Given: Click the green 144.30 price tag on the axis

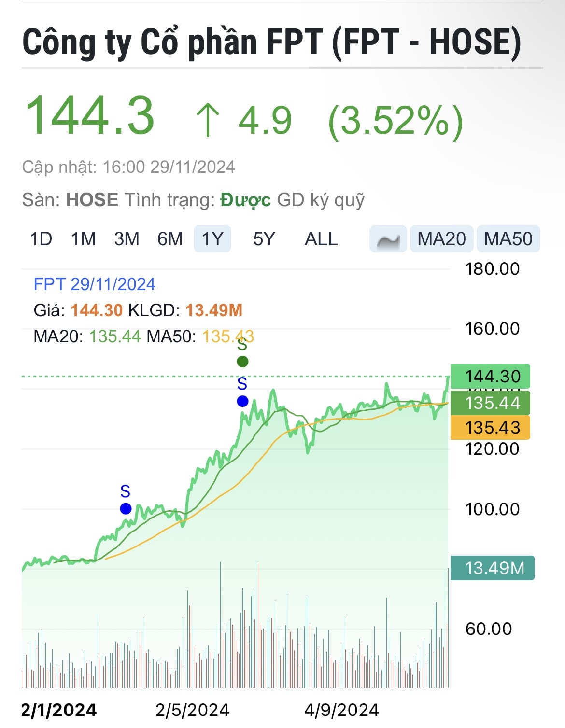Looking at the screenshot, I should [x=490, y=376].
